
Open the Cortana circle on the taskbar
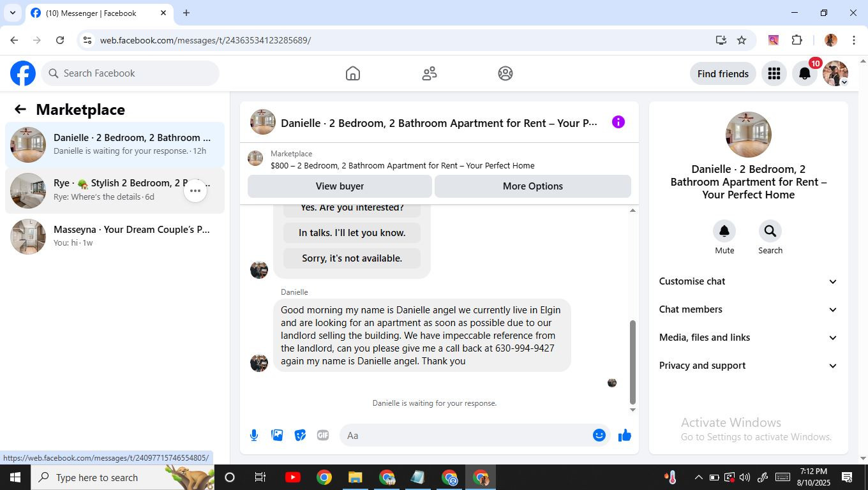point(230,477)
